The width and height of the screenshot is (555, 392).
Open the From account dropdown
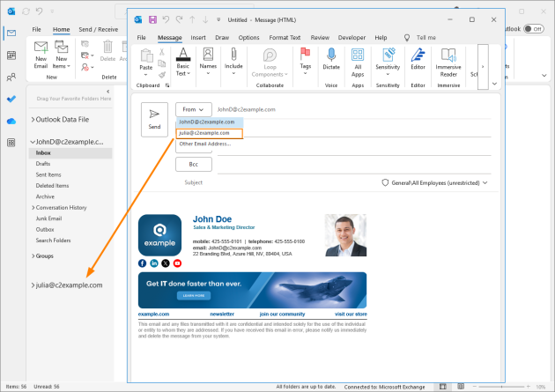click(194, 109)
